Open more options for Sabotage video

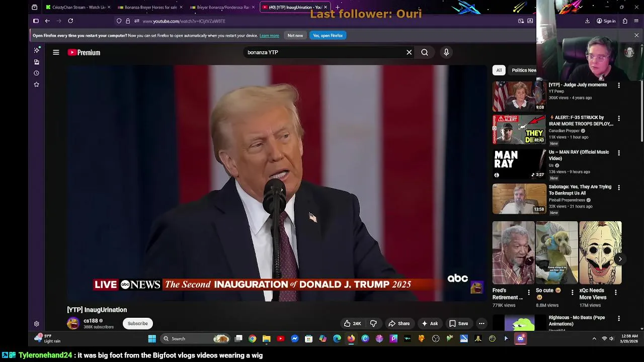tap(619, 188)
